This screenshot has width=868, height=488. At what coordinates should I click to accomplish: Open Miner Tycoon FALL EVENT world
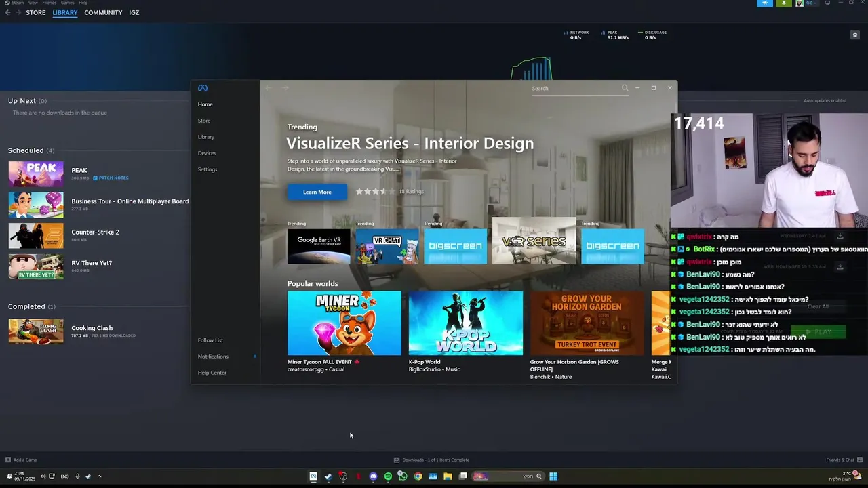point(344,323)
